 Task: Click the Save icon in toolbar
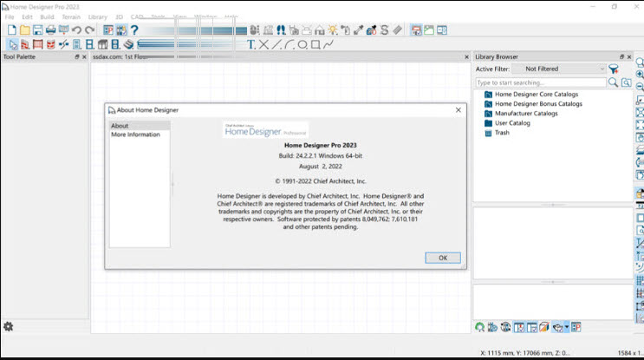[37, 30]
